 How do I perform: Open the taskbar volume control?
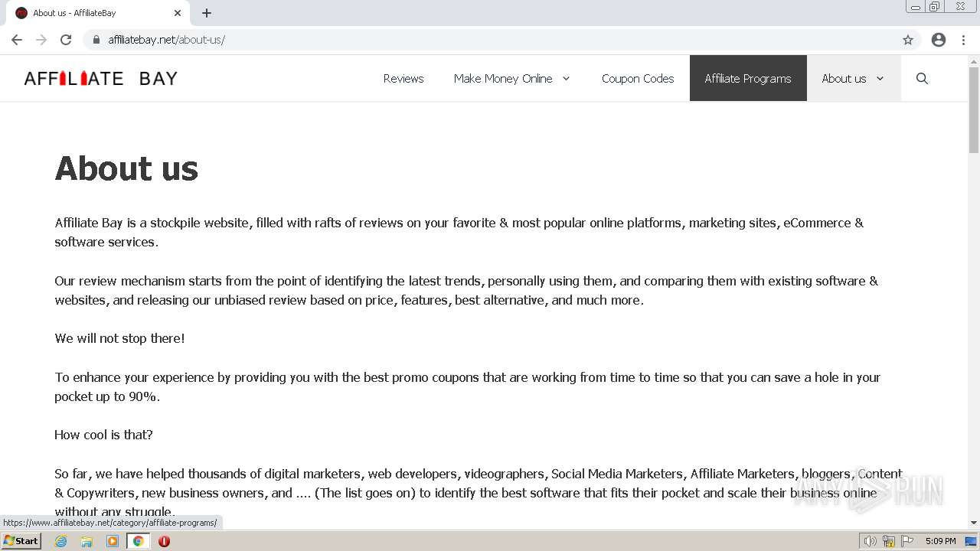click(x=870, y=541)
